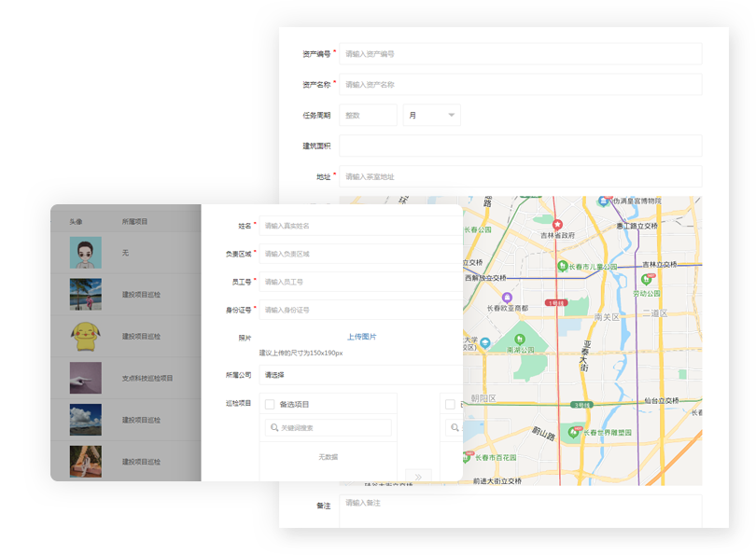756x555 pixels.
Task: Open the 月 task period unit dropdown
Action: point(431,116)
